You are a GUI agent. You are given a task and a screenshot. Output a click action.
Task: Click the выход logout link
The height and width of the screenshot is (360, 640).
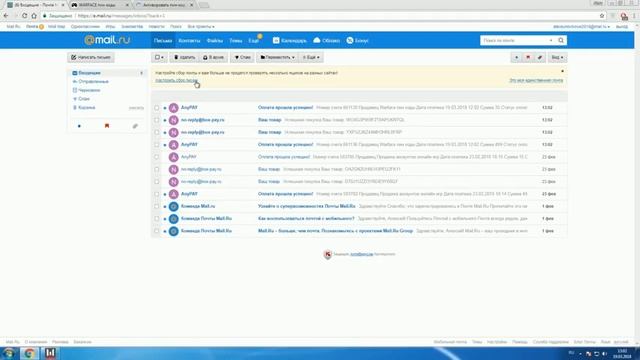coord(622,27)
